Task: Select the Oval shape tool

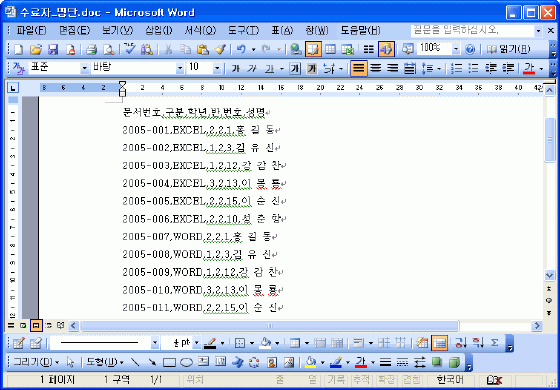Action: click(x=186, y=363)
